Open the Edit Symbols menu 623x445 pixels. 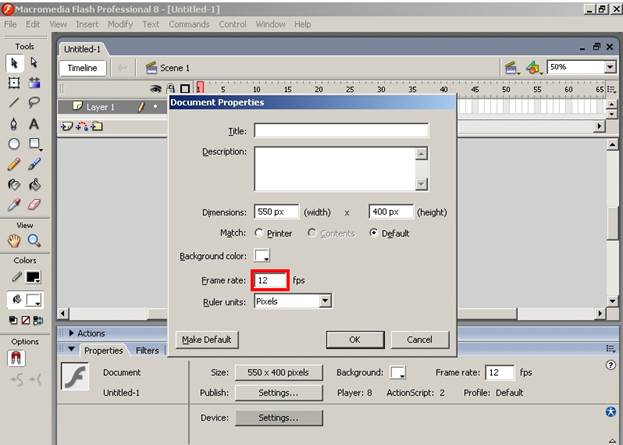click(534, 68)
